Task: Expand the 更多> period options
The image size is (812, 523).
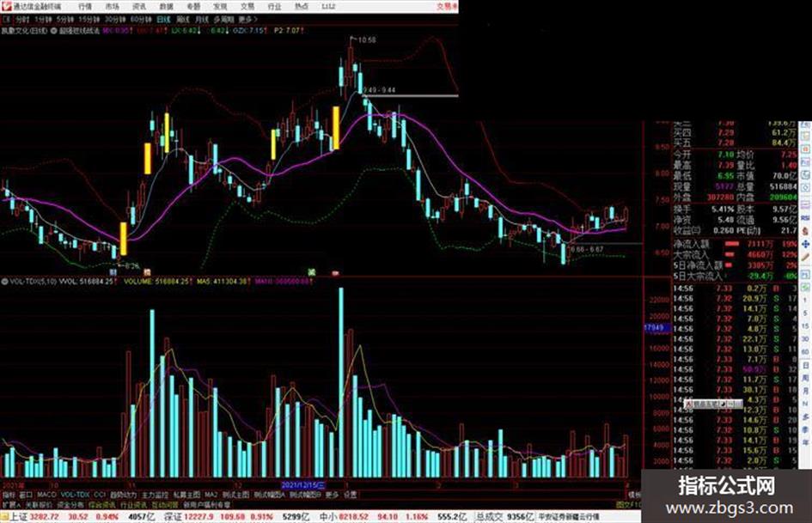Action: 247,20
